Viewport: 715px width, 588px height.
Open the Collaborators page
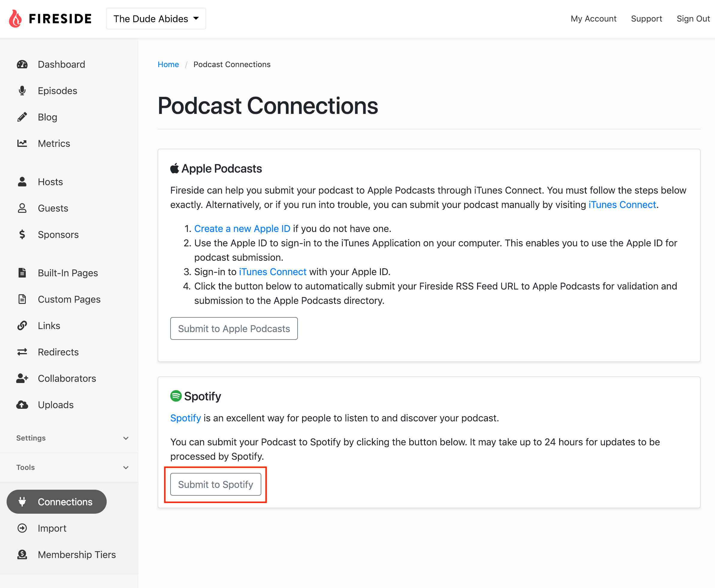coord(67,378)
